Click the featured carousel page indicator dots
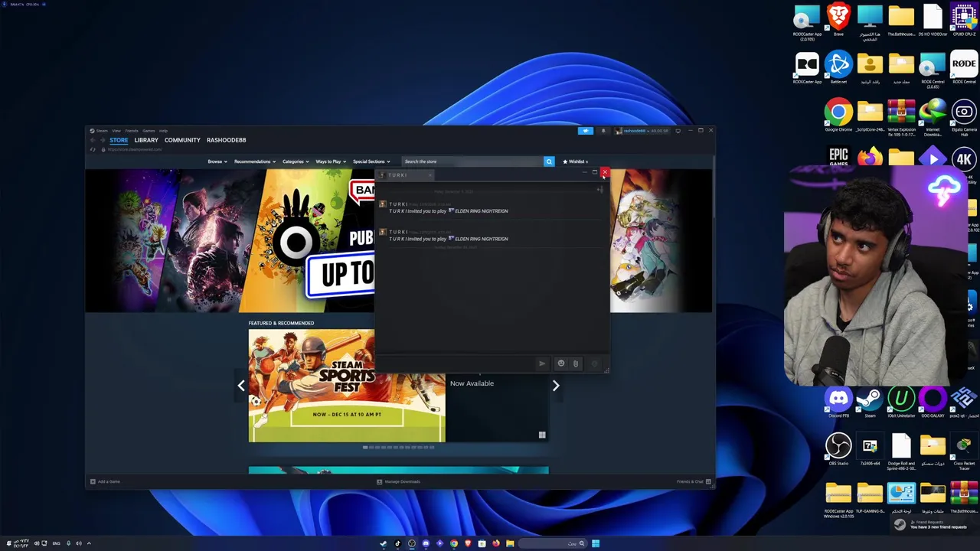 [398, 447]
